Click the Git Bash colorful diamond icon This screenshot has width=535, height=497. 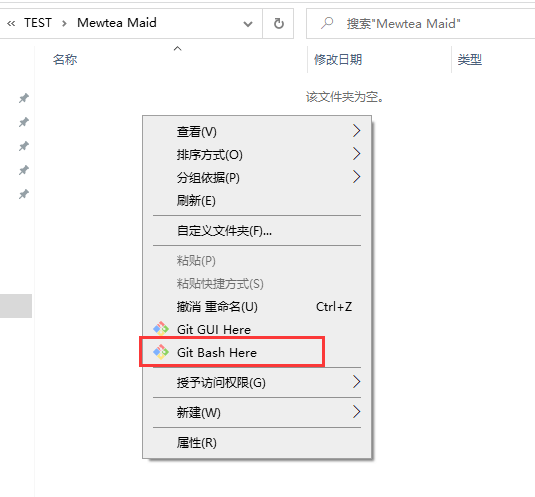tap(161, 352)
